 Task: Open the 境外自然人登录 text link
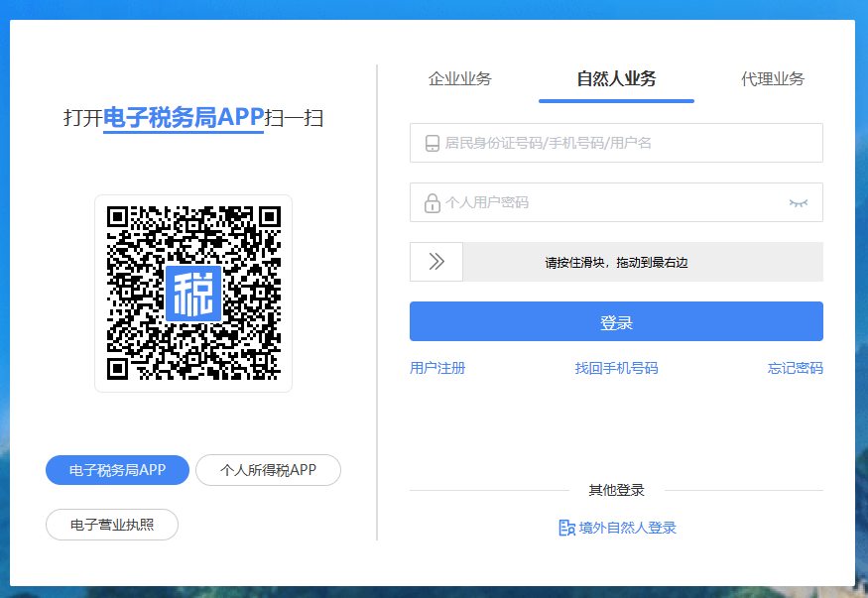628,528
